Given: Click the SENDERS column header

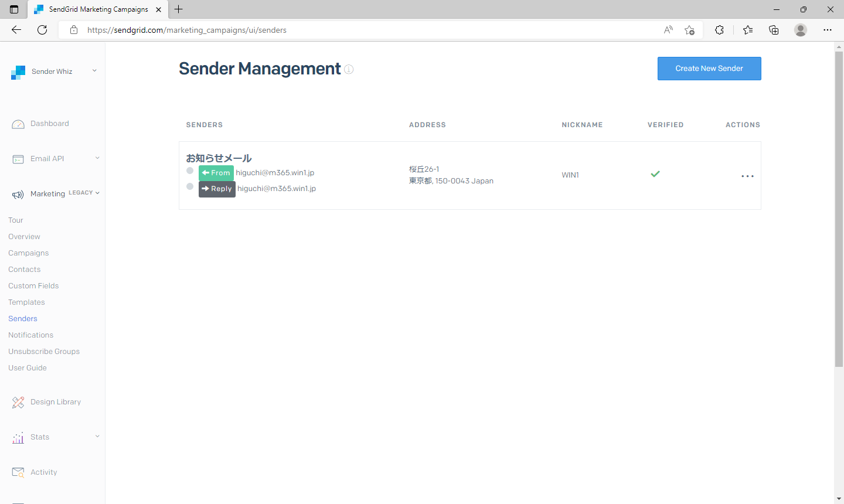Looking at the screenshot, I should coord(205,125).
